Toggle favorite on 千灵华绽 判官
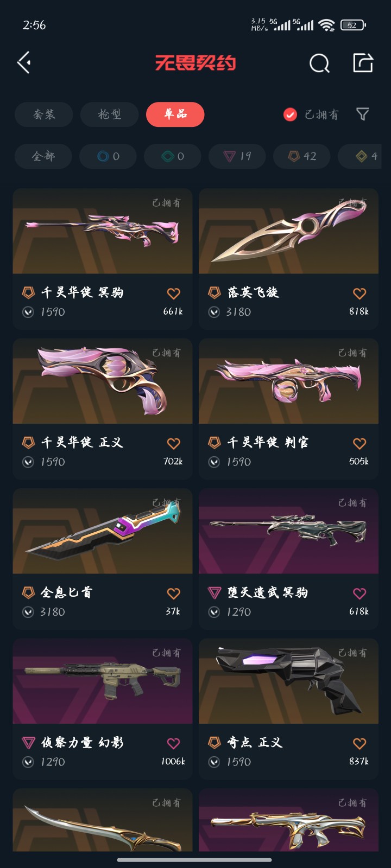Viewport: 391px width, 868px height. click(360, 443)
